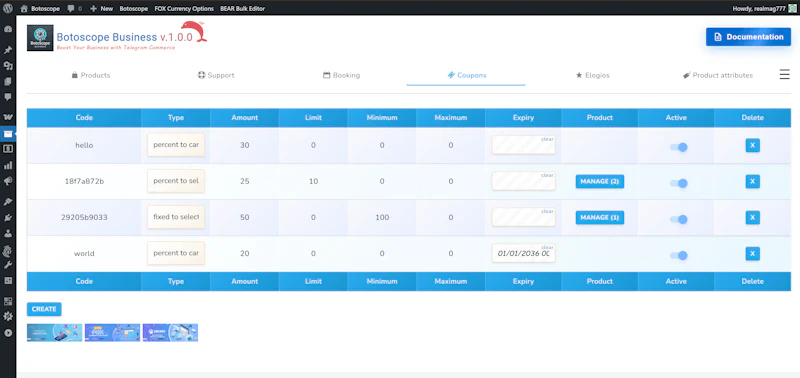Open Marketing megaphone sidebar icon
The height and width of the screenshot is (378, 800).
(x=8, y=182)
